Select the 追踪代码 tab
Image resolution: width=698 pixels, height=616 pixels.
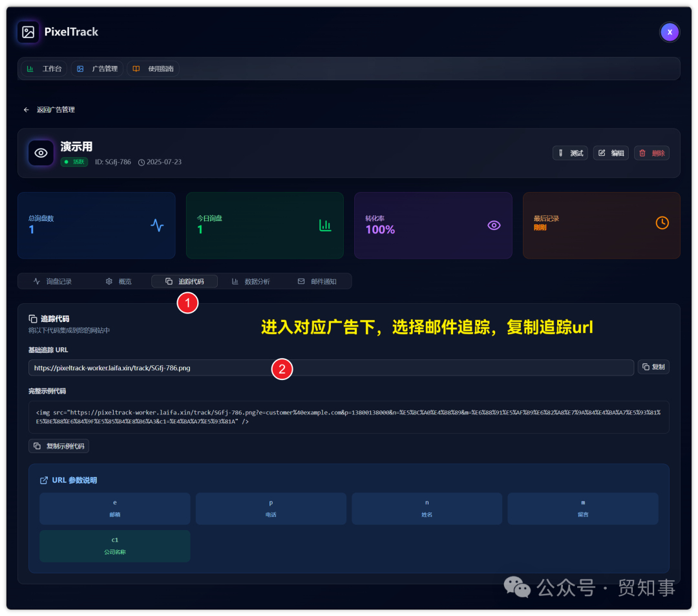tap(184, 281)
